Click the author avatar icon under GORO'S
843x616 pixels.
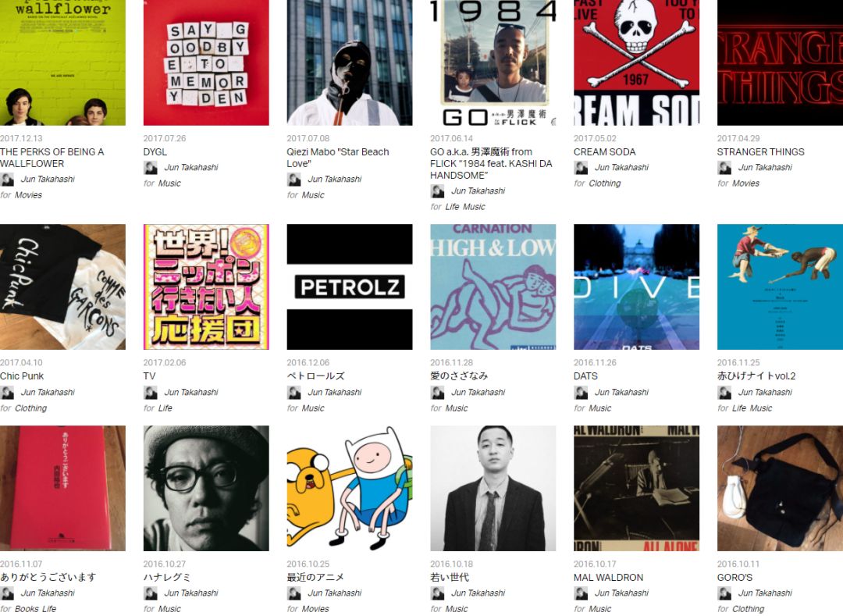(724, 593)
